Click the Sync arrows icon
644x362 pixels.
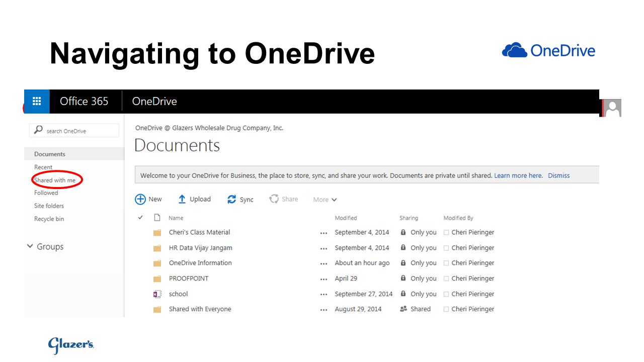pyautogui.click(x=231, y=199)
